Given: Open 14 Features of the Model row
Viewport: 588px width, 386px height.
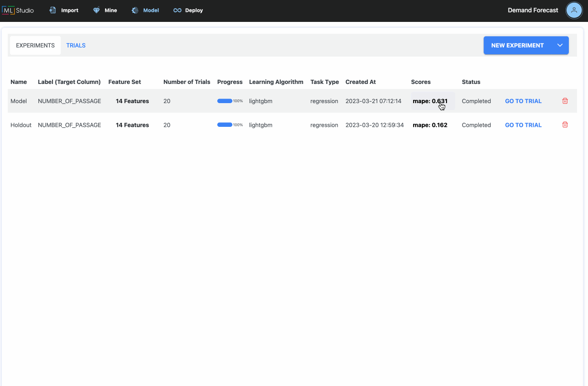Looking at the screenshot, I should (x=132, y=101).
